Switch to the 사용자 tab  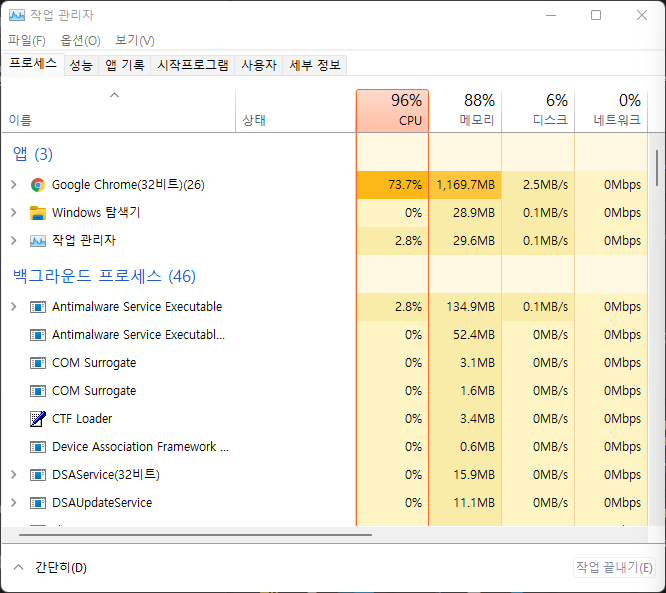coord(259,65)
